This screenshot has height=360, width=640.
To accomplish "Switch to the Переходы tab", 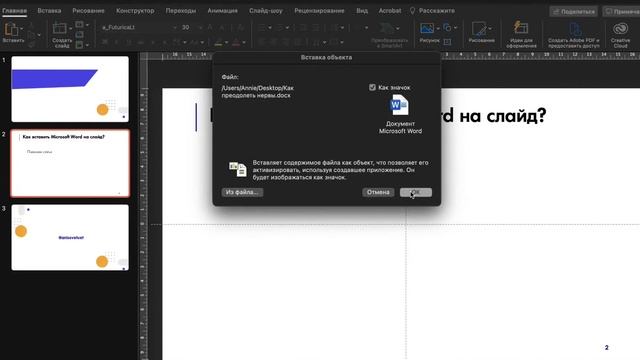I will tap(181, 11).
